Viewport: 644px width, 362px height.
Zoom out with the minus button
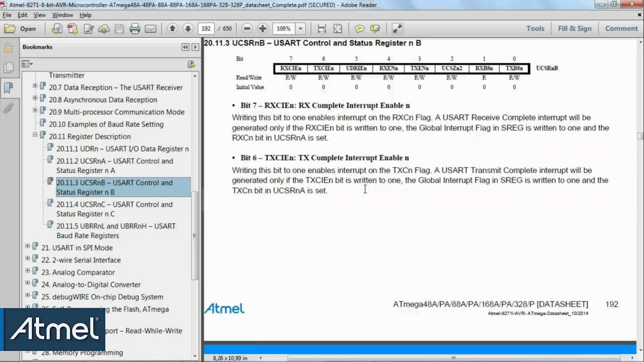click(x=247, y=29)
